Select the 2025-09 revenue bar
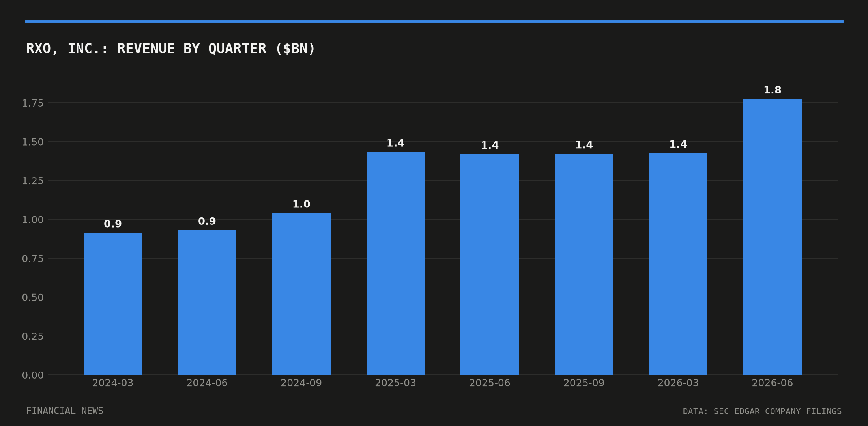Screen dimensions: 868x426 click(584, 264)
